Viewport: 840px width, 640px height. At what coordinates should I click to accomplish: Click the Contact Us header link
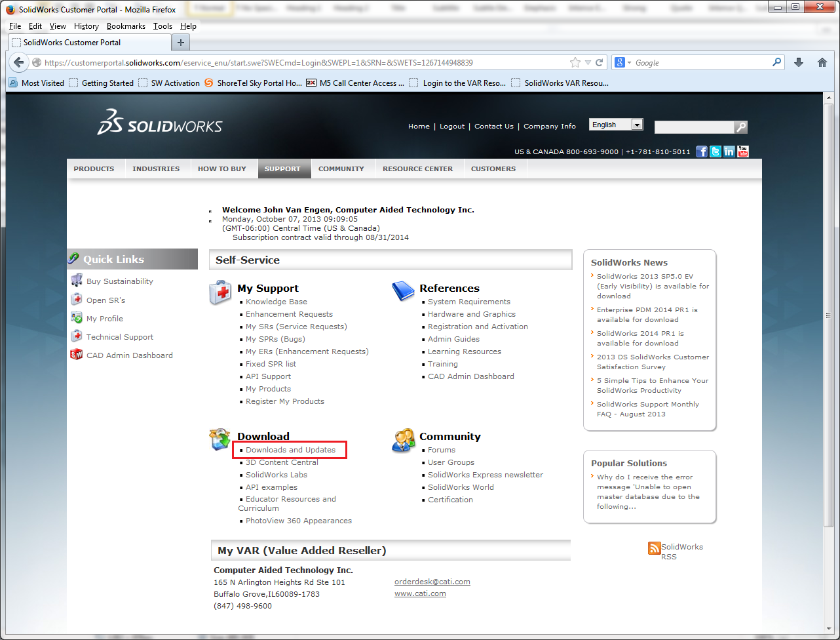pos(494,126)
